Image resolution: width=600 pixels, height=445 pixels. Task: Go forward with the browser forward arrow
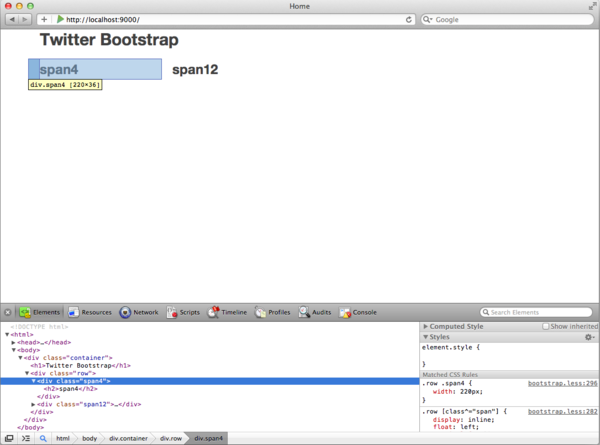(24, 19)
